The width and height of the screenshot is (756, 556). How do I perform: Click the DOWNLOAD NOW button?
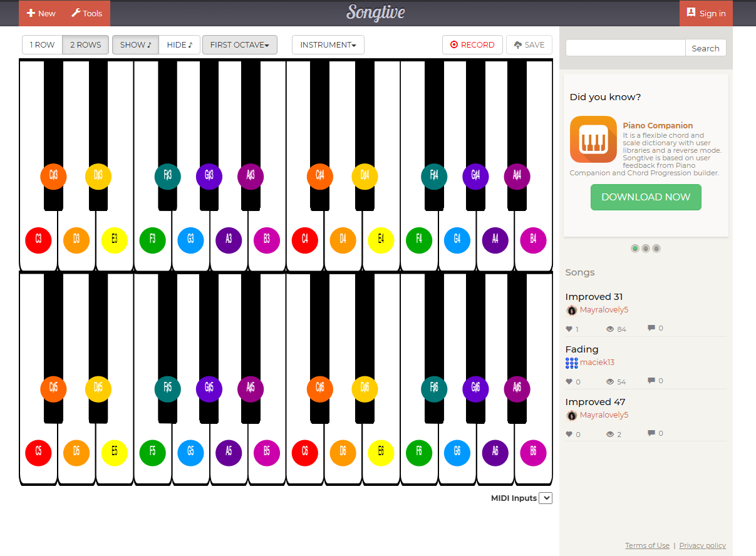[645, 197]
